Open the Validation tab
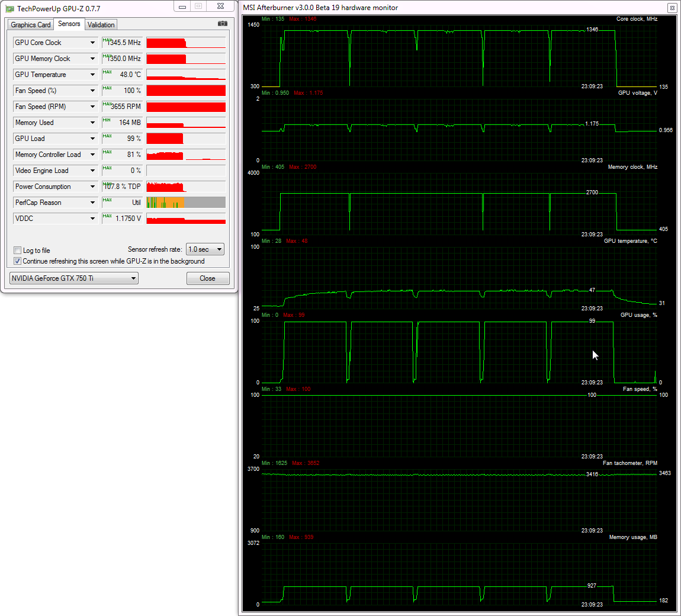The height and width of the screenshot is (616, 681). click(101, 25)
